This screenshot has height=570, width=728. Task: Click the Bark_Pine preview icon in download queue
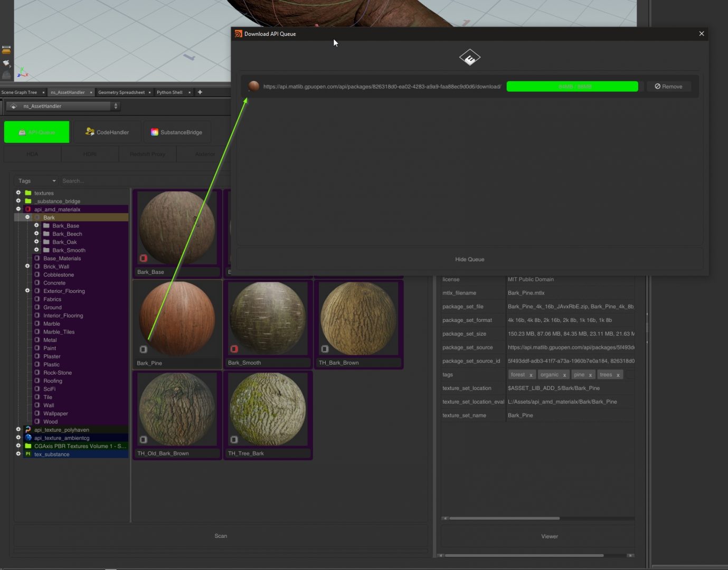[x=253, y=86]
